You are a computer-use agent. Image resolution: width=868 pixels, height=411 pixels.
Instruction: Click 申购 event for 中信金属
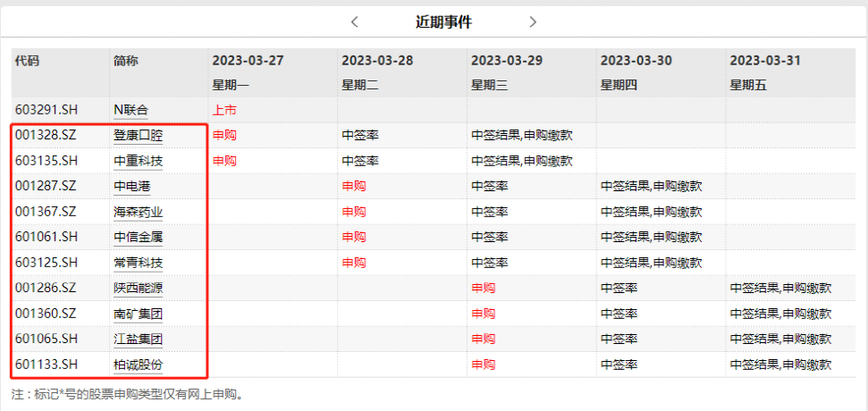tap(354, 238)
